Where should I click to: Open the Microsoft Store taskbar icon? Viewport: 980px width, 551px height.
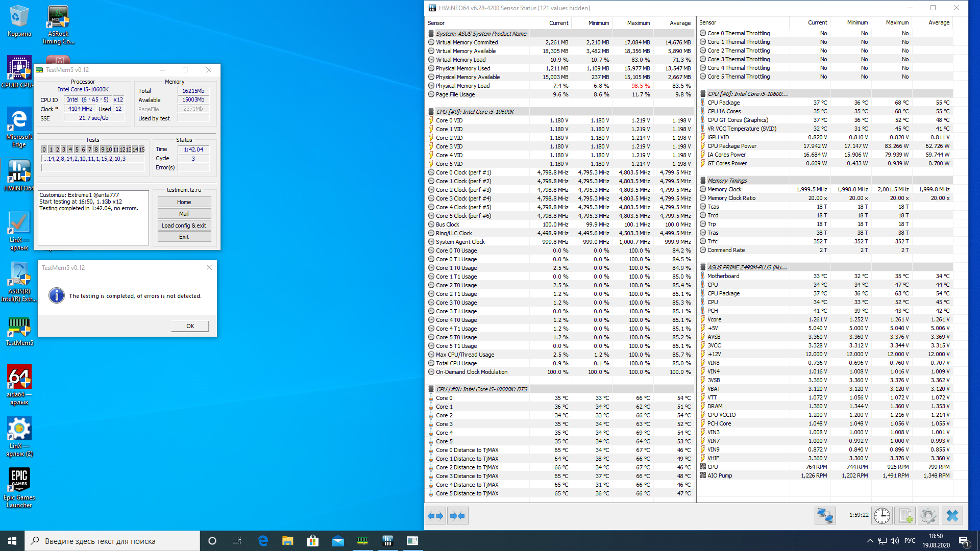point(312,541)
